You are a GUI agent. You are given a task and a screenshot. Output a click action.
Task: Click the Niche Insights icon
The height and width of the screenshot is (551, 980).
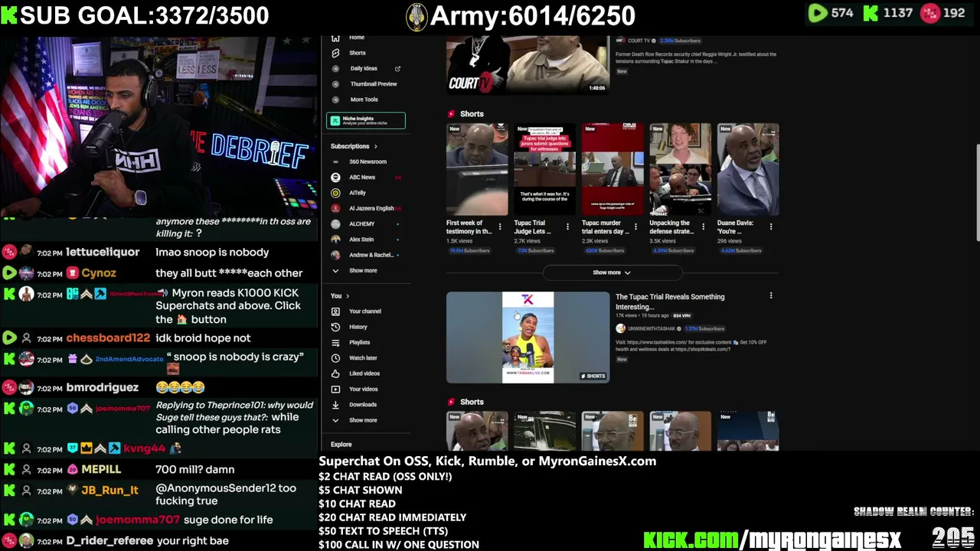point(335,120)
